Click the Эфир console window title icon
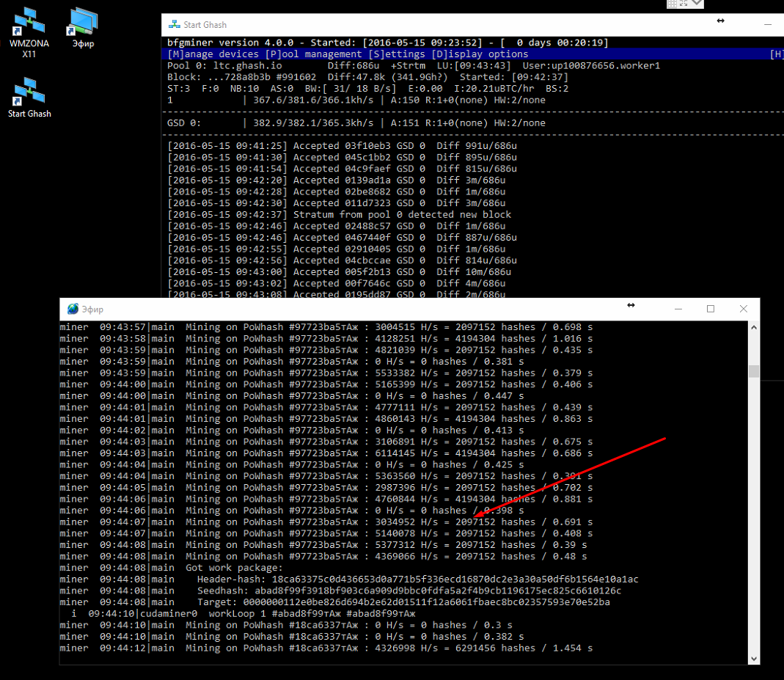Viewport: 784px width, 680px height. click(73, 309)
